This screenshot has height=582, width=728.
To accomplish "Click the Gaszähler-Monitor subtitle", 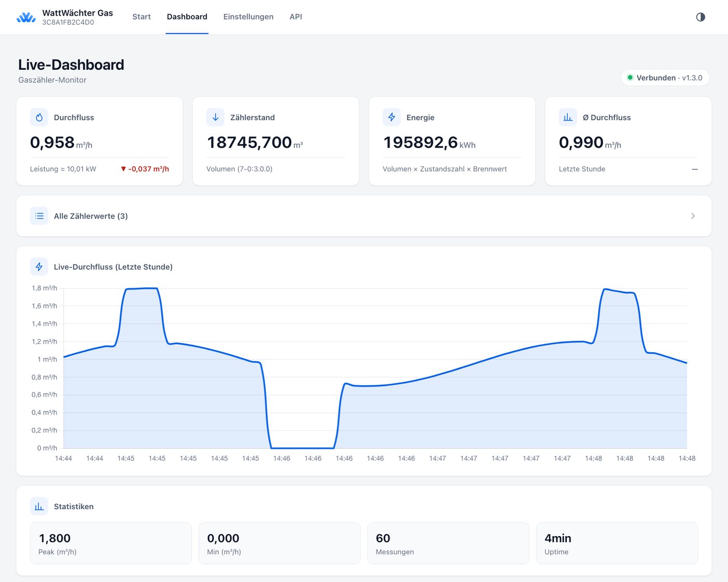I will 52,80.
